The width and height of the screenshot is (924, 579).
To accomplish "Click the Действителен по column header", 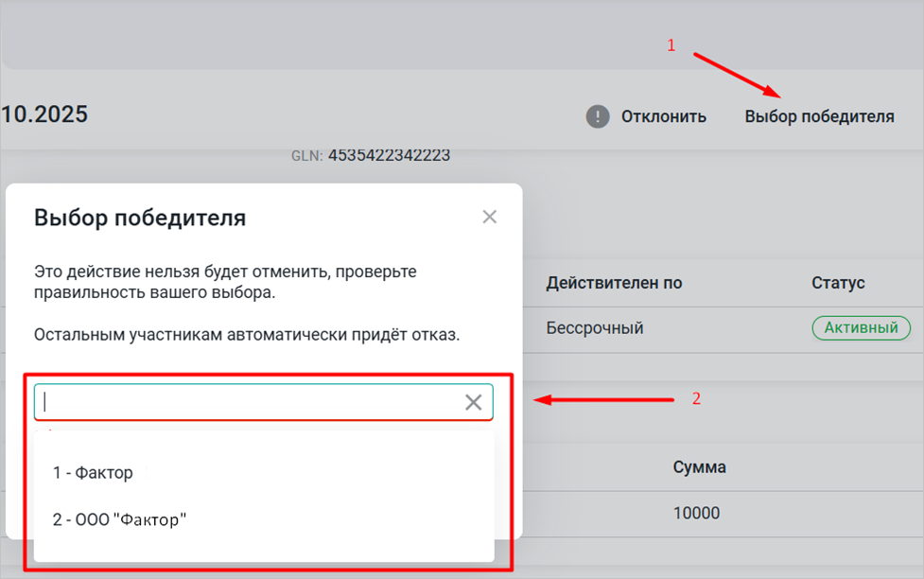I will [x=614, y=283].
